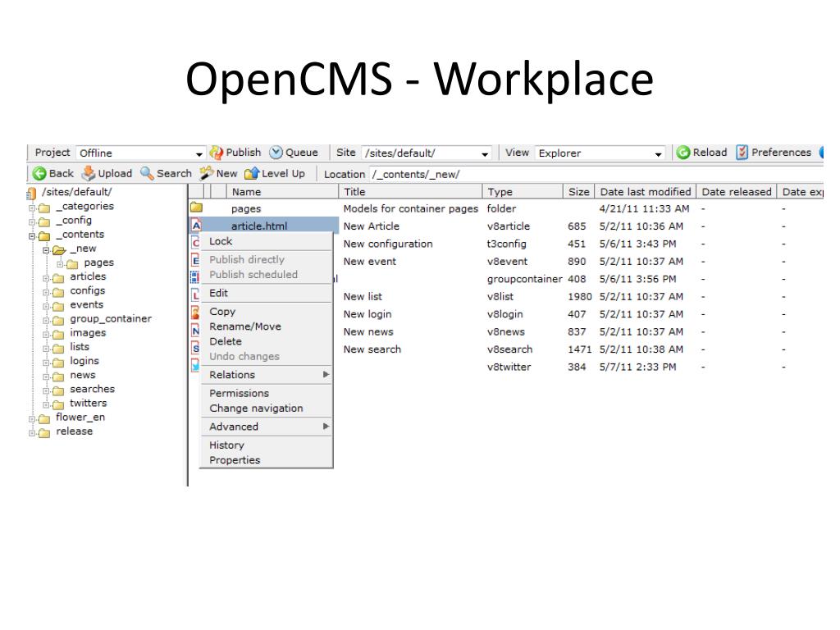The width and height of the screenshot is (840, 630).
Task: Sort by Date released column header
Action: coord(737,192)
